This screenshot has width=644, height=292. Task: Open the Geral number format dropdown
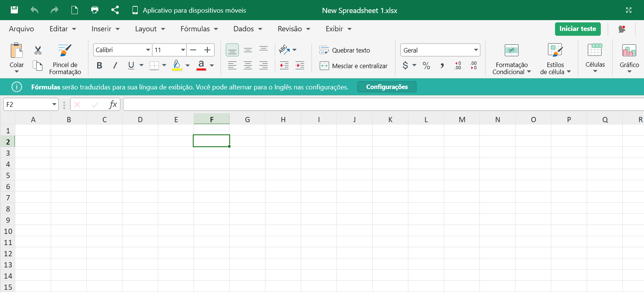(x=440, y=50)
